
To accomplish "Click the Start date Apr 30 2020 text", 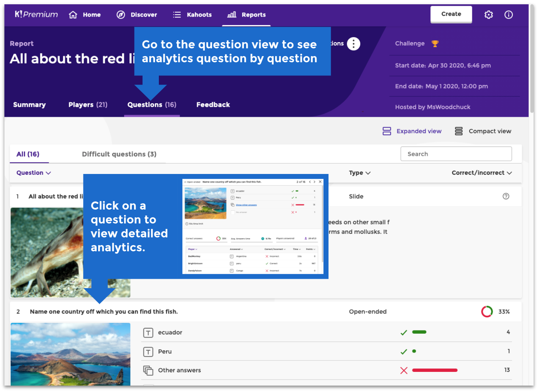I will tap(443, 66).
